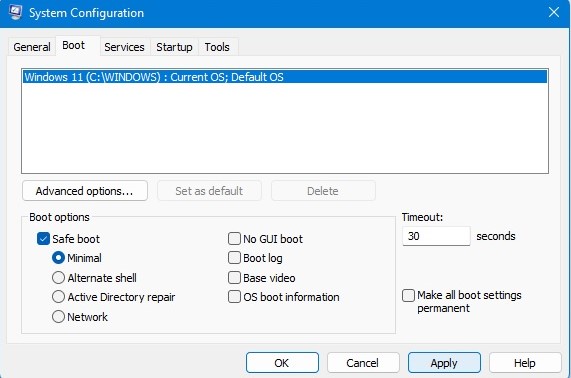The width and height of the screenshot is (571, 378).
Task: Switch to the General tab
Action: (32, 47)
